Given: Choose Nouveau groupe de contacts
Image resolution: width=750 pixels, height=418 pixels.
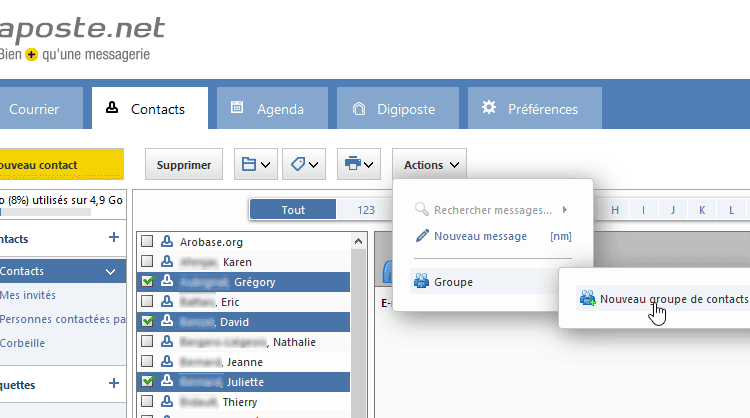Looking at the screenshot, I should (x=672, y=298).
